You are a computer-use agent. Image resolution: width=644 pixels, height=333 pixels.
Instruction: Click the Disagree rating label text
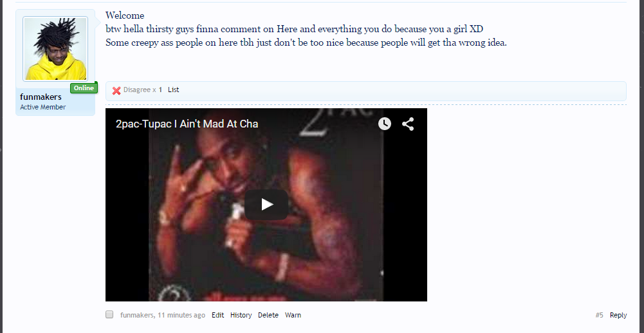coord(137,90)
